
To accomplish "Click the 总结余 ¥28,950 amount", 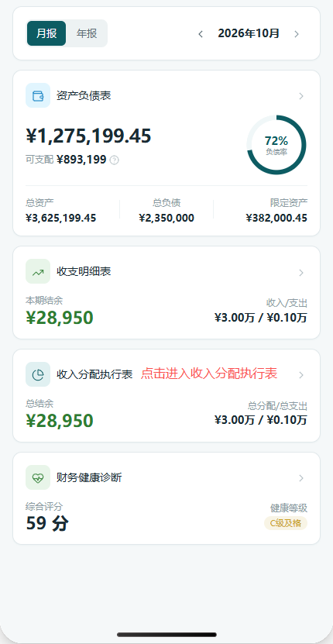I will point(60,421).
